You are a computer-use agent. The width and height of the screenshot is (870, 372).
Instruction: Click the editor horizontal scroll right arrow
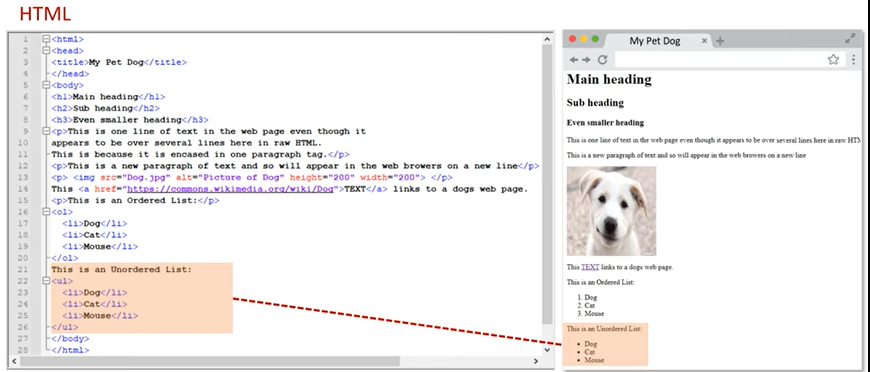point(536,361)
